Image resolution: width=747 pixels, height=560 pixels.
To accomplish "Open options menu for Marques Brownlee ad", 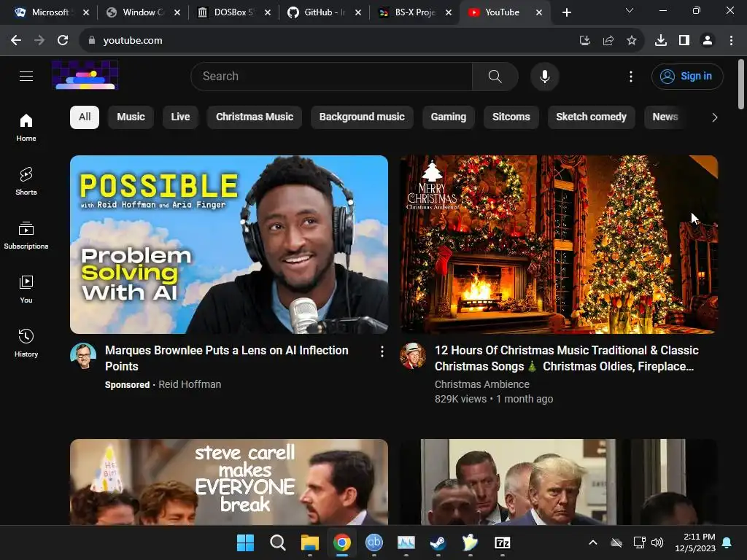I will pos(382,351).
